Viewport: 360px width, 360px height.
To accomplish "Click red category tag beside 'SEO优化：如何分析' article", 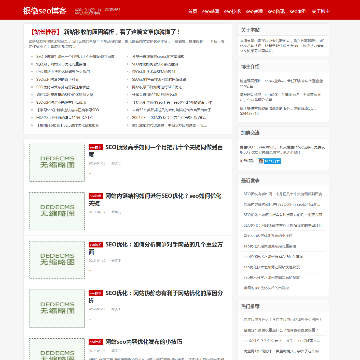I will pos(96,244).
